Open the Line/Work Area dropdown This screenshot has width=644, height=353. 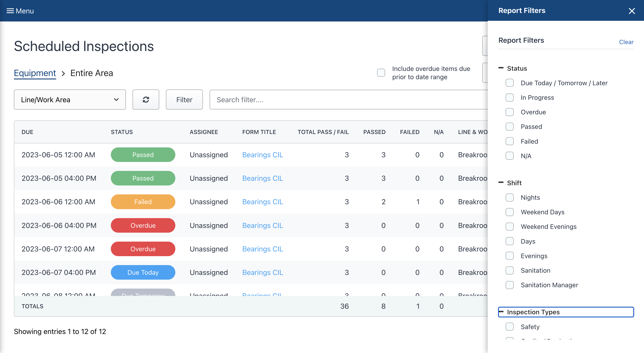tap(70, 99)
